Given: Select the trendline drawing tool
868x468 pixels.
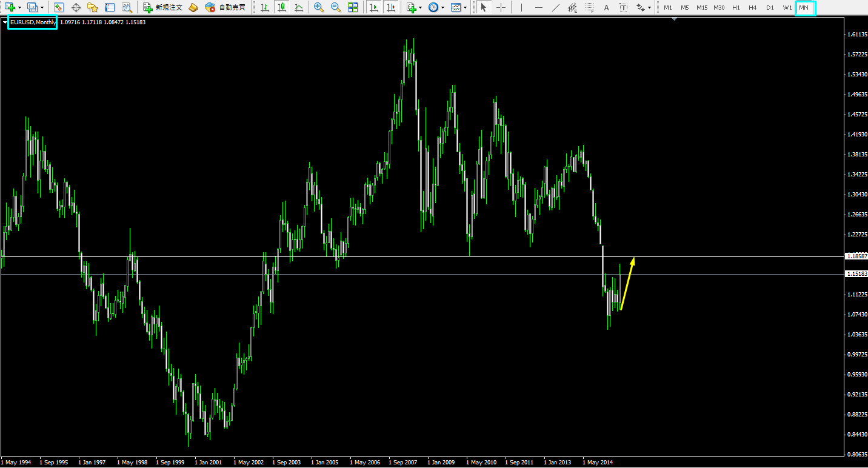Looking at the screenshot, I should pos(555,7).
